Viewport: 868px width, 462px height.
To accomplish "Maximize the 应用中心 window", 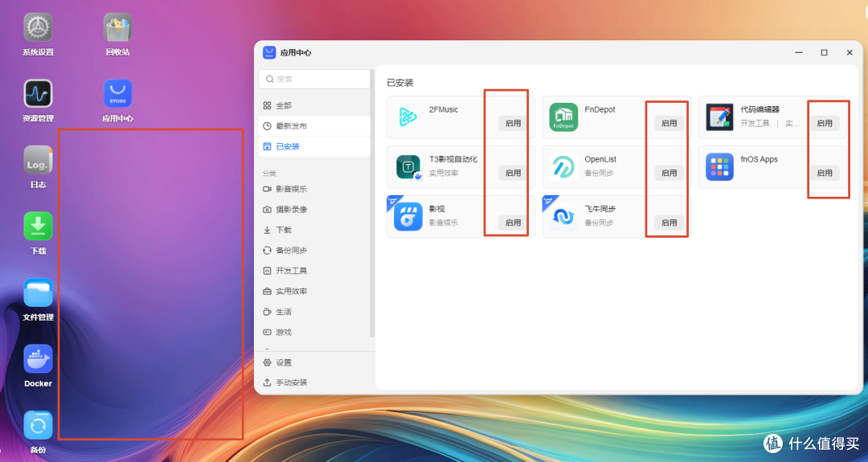I will click(825, 52).
